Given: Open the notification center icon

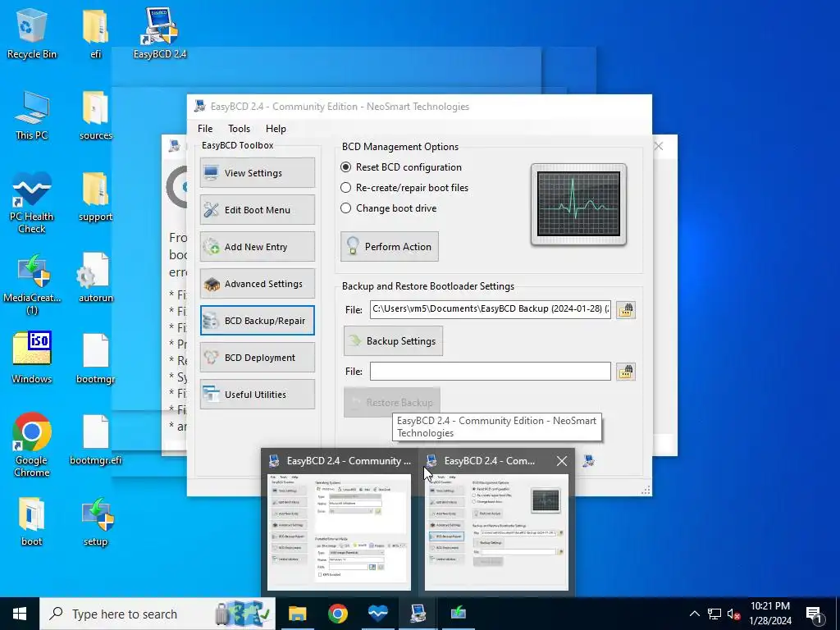Looking at the screenshot, I should tap(815, 615).
